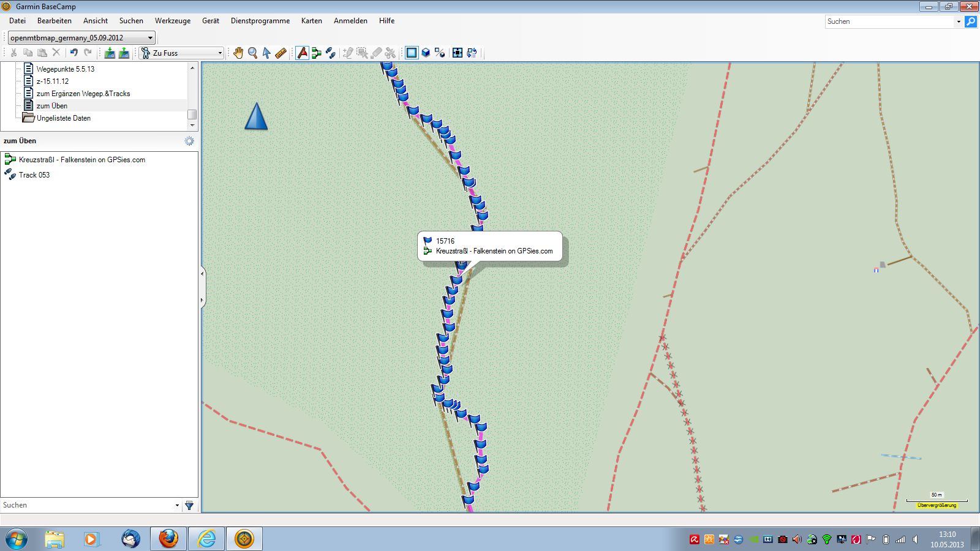Select the New Waypoint flag tool

click(303, 53)
